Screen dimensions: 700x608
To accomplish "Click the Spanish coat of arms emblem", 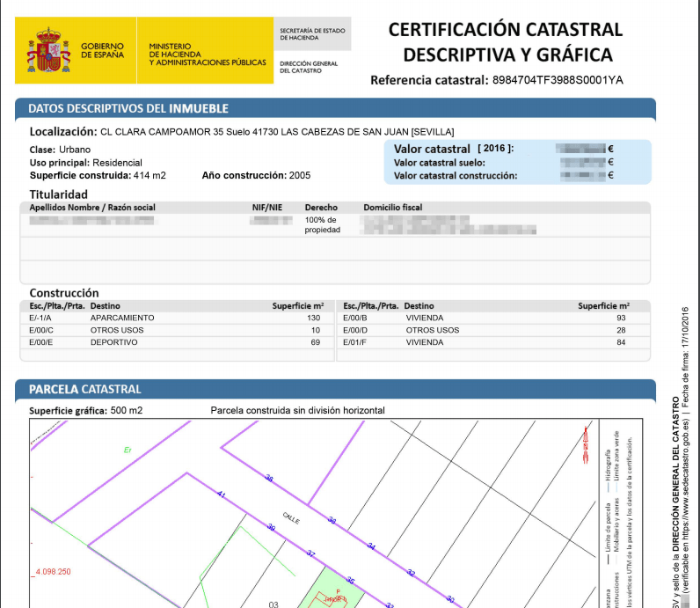I will click(x=48, y=50).
